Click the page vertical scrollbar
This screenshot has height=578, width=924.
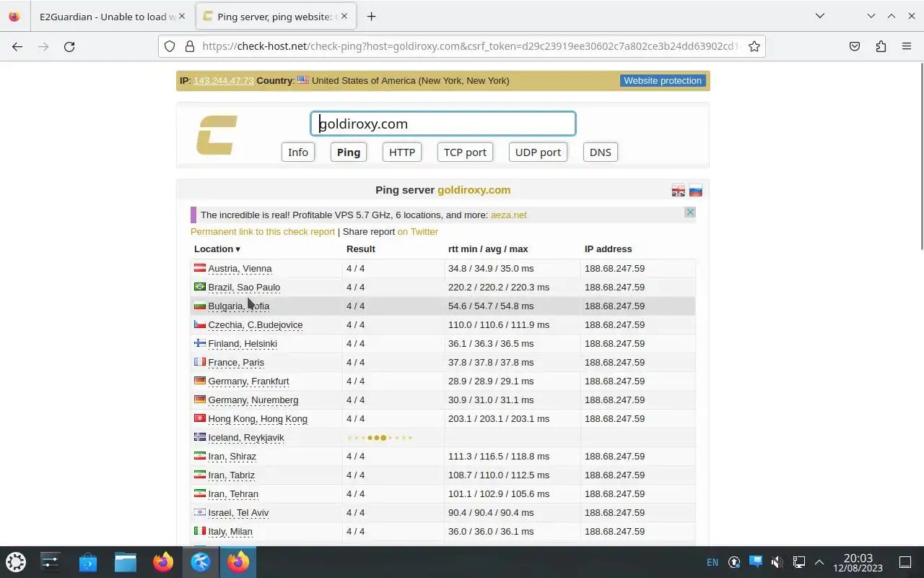point(921,157)
